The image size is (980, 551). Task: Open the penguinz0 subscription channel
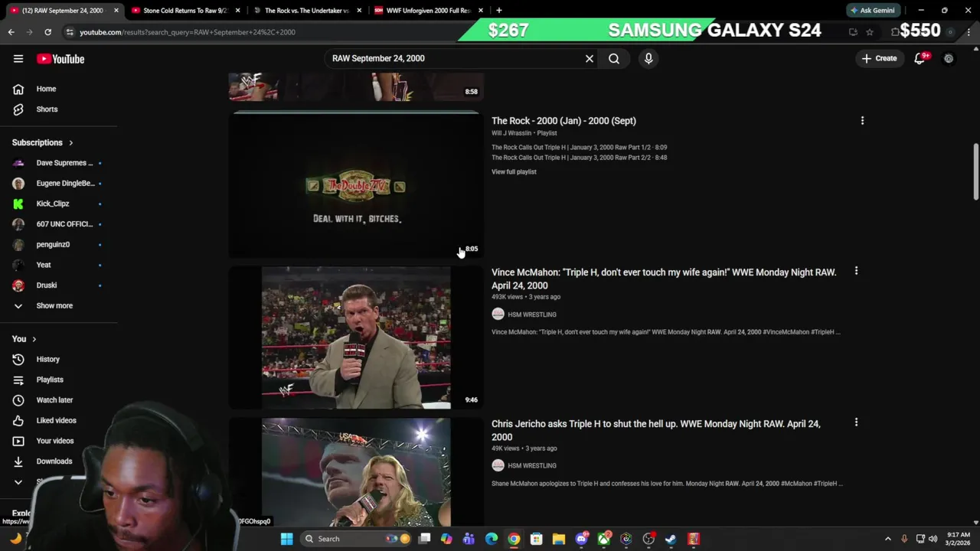[53, 244]
